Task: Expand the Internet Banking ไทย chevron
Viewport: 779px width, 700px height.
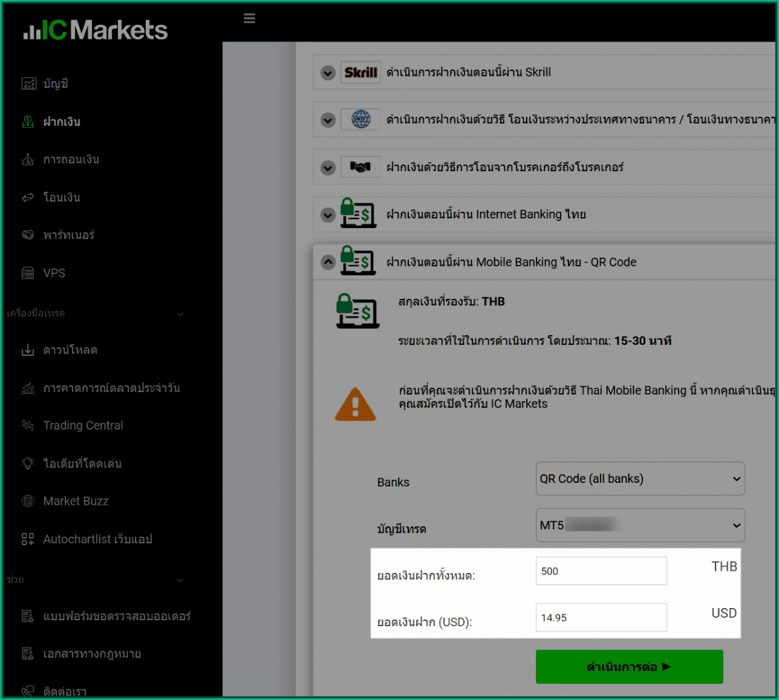Action: coord(328,215)
